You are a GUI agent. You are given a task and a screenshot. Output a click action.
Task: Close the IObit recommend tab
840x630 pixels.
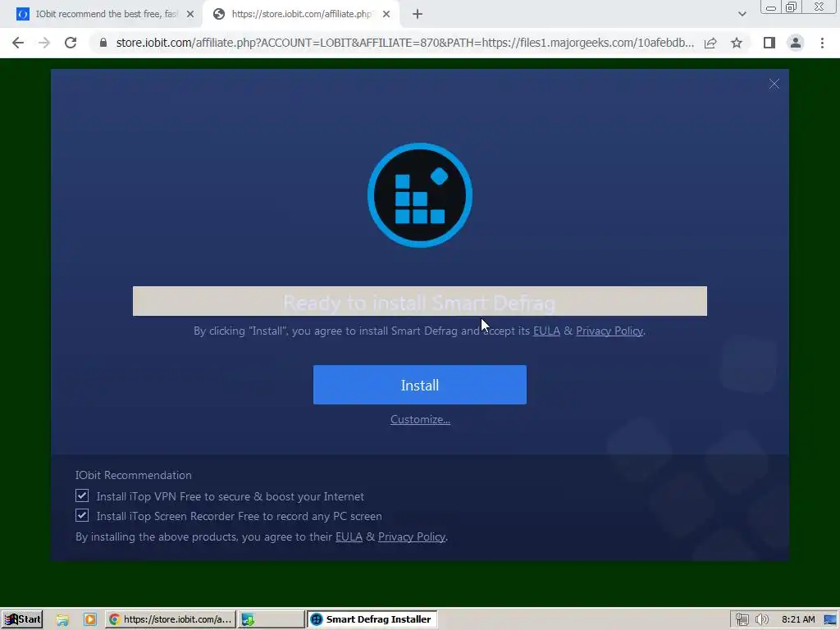pyautogui.click(x=190, y=15)
